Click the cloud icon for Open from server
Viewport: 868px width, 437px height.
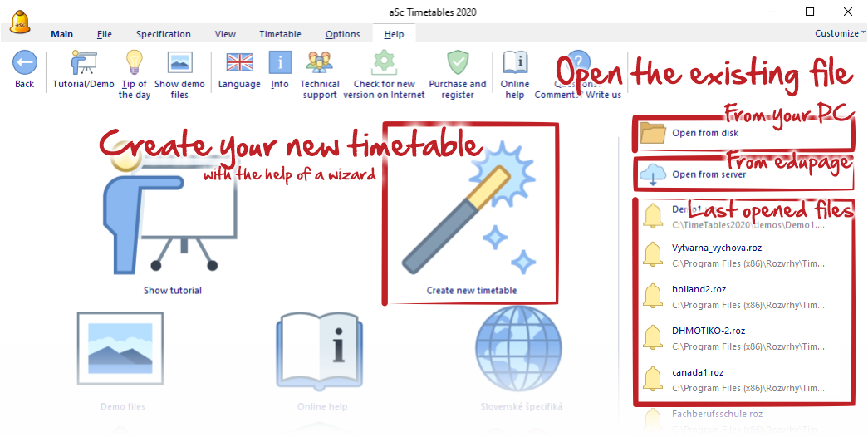pyautogui.click(x=653, y=174)
